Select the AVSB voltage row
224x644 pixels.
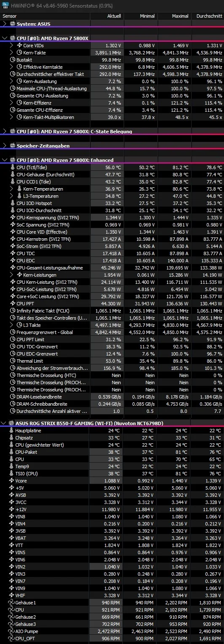coord(112,495)
